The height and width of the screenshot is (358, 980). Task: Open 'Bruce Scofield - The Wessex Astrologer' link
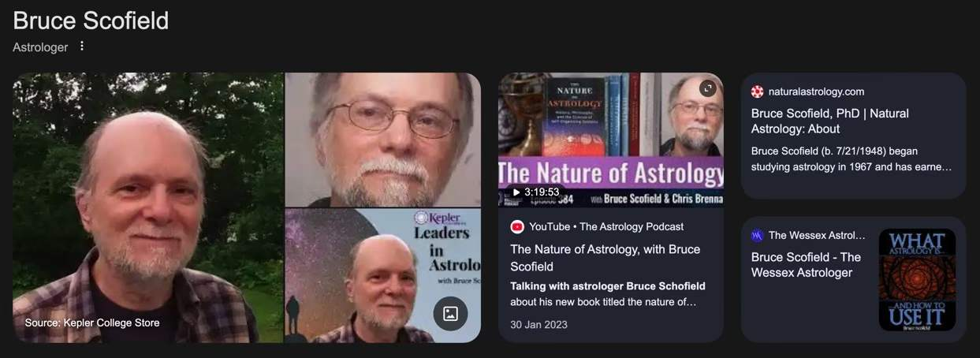(x=806, y=265)
